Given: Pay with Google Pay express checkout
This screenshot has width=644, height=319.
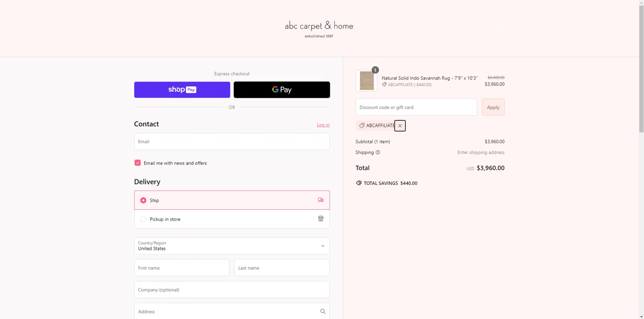Looking at the screenshot, I should coord(282,90).
